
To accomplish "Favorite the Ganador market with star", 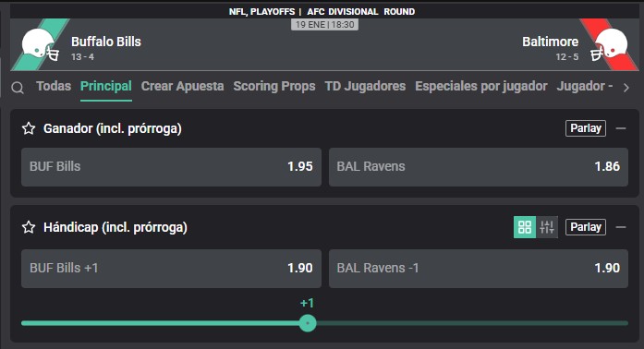I will click(29, 128).
